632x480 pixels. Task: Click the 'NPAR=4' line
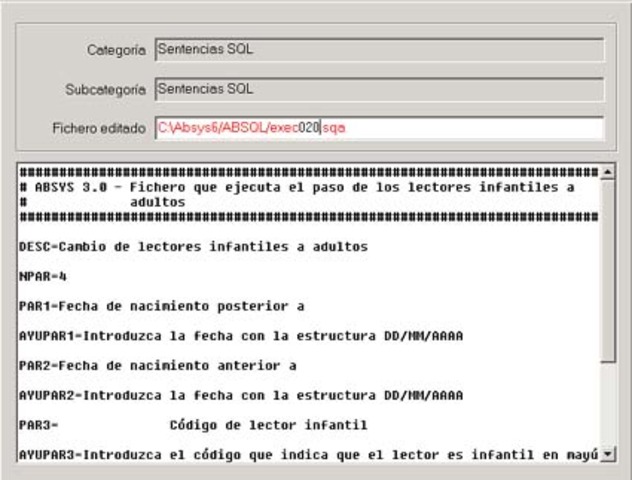click(43, 276)
